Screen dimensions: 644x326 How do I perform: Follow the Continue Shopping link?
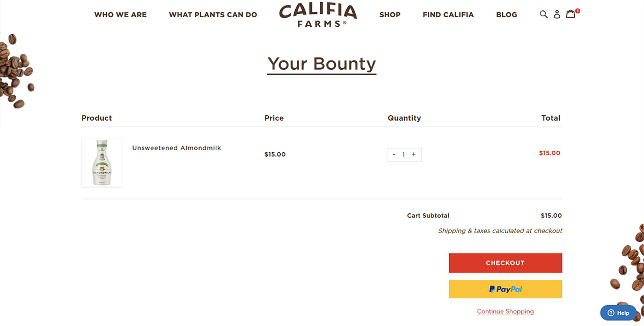[506, 312]
